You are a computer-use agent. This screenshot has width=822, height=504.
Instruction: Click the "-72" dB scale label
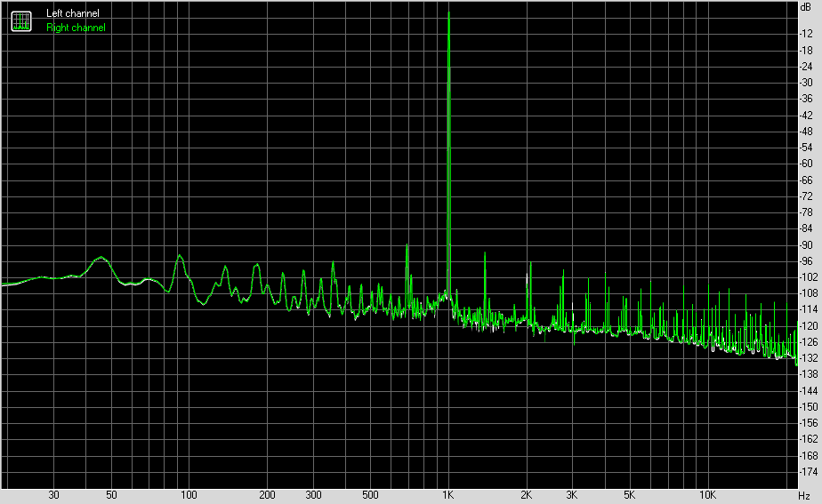(x=806, y=196)
